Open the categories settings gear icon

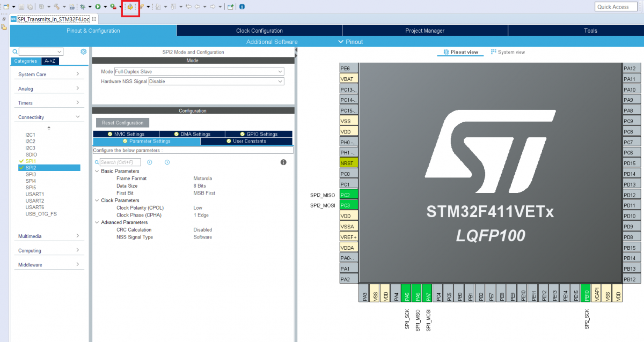click(83, 52)
